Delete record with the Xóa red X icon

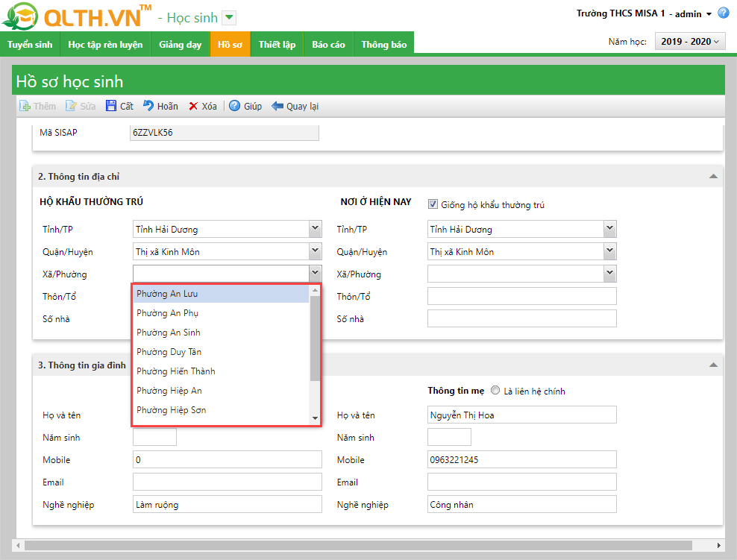click(x=193, y=106)
